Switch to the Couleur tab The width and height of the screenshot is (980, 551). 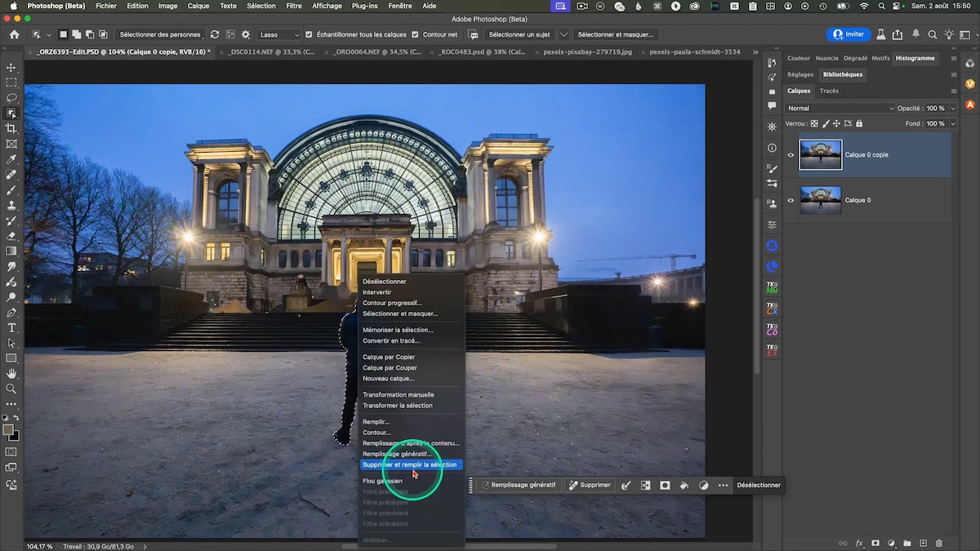point(799,59)
